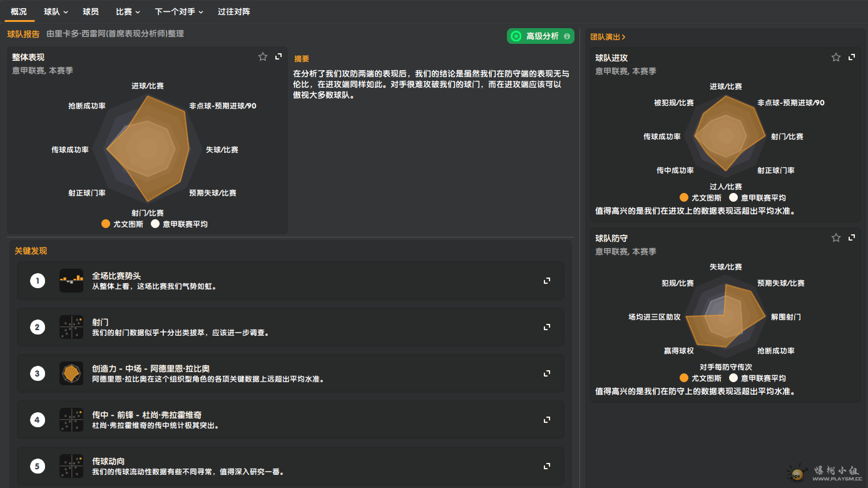
Task: Open the 射门 finding
Action: pyautogui.click(x=290, y=327)
